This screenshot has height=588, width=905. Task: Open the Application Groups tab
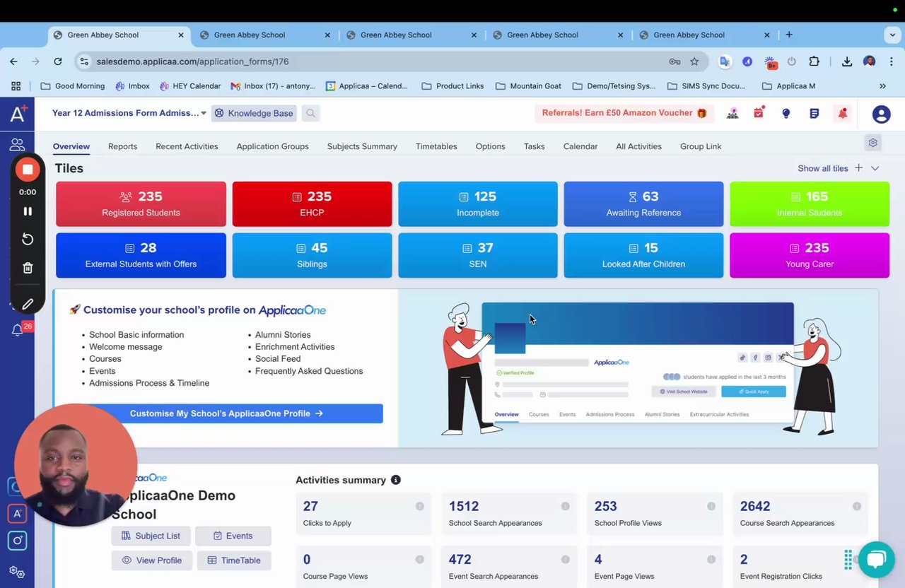pyautogui.click(x=272, y=146)
